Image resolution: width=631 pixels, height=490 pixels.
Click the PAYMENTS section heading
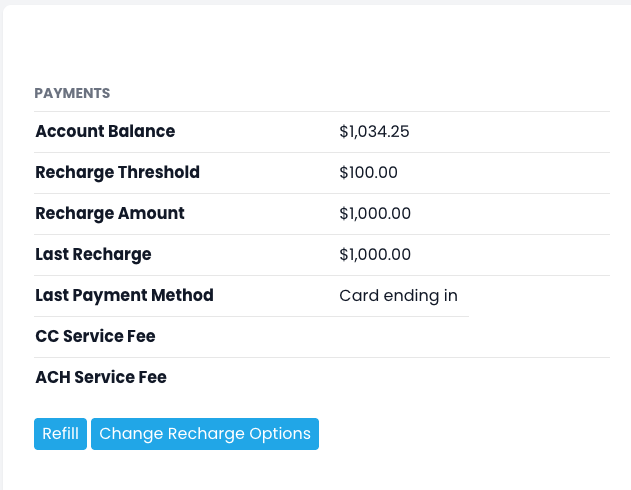point(72,93)
